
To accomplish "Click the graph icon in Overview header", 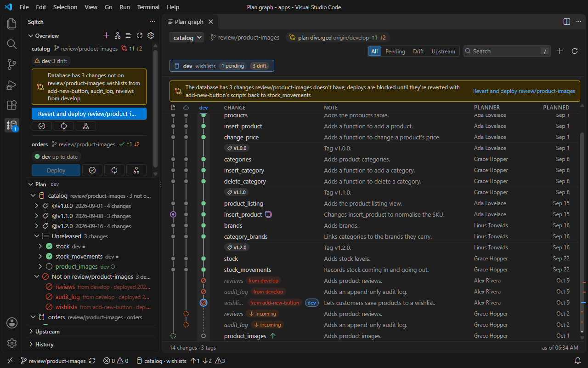I will 117,35.
